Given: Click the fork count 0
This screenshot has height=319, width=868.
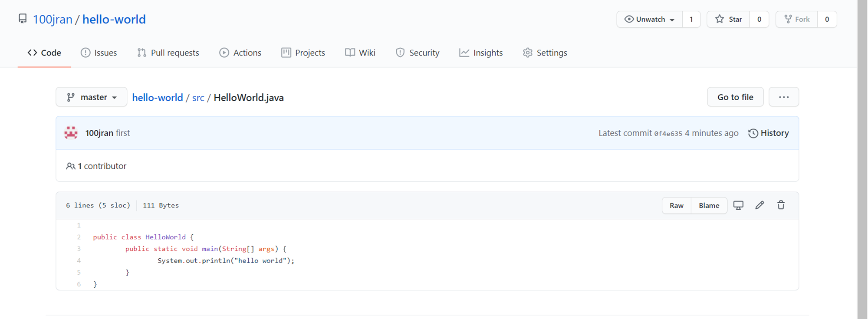Looking at the screenshot, I should point(827,19).
